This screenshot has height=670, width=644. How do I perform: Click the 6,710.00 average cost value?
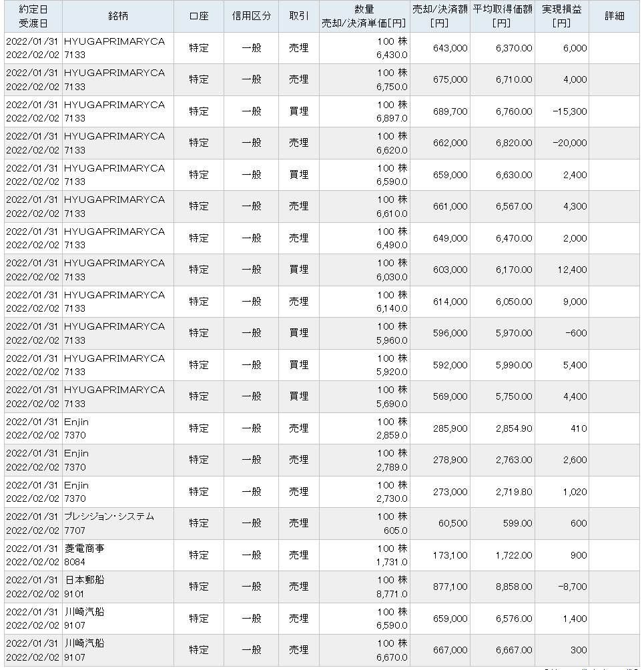514,79
